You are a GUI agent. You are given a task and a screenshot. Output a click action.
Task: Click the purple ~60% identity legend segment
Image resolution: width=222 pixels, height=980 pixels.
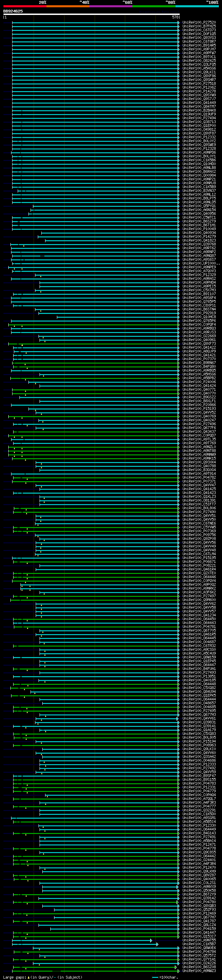(x=111, y=6)
